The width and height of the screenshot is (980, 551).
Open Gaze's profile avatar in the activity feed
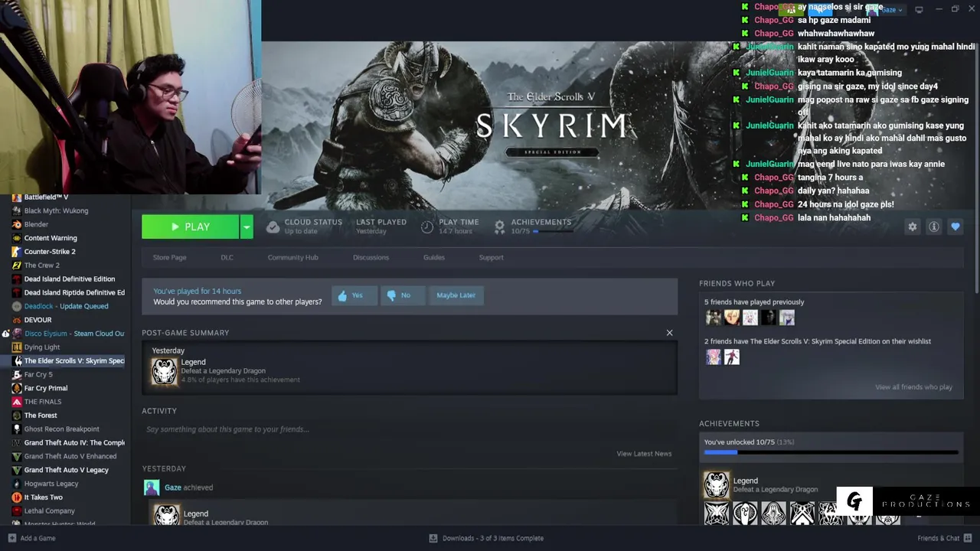coord(152,487)
